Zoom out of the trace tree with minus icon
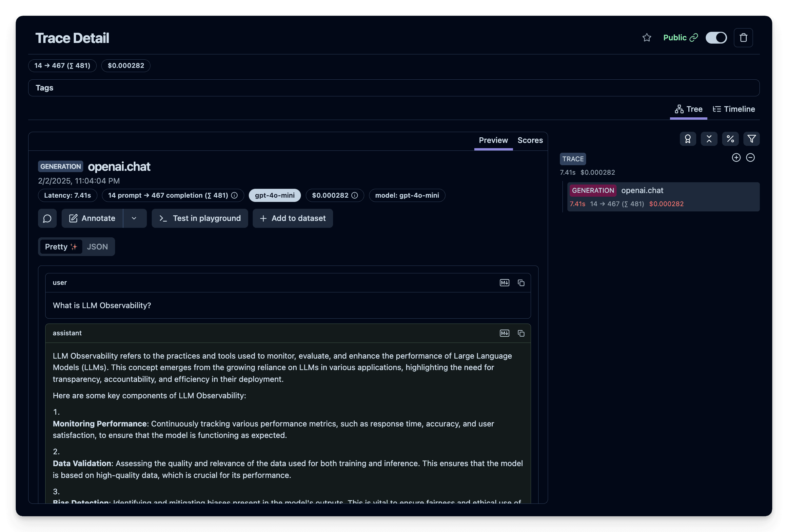 751,157
